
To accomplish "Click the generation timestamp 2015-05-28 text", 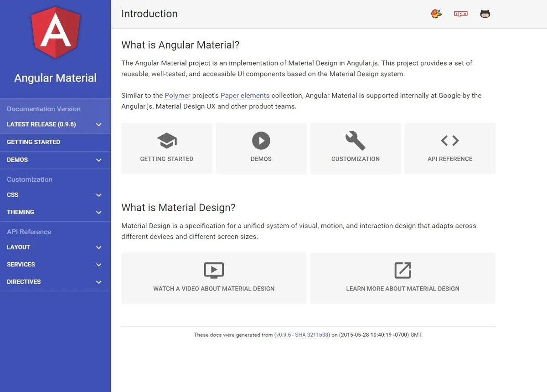I will click(374, 335).
